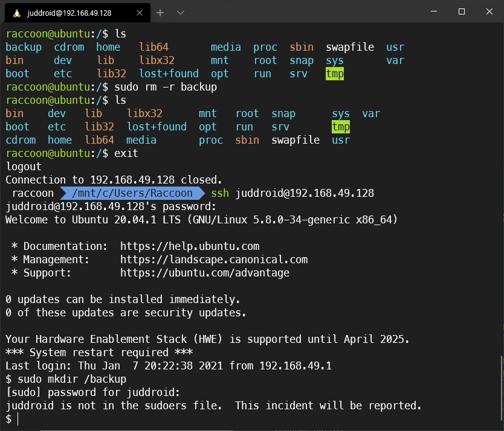
Task: Click 'swapfile' in the first ls output
Action: pos(350,47)
